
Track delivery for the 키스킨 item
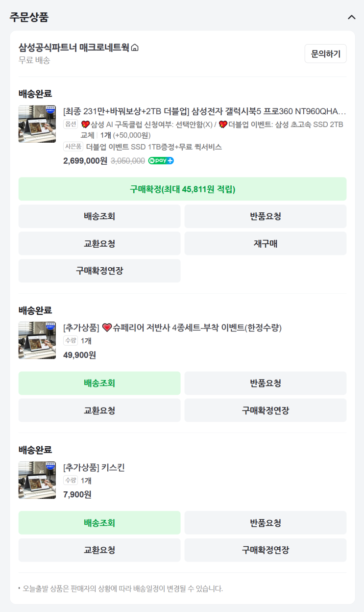click(x=99, y=523)
